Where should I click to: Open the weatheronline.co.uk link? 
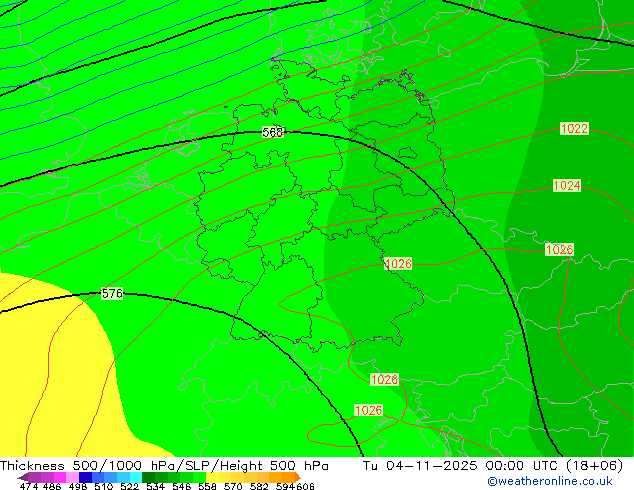(550, 481)
